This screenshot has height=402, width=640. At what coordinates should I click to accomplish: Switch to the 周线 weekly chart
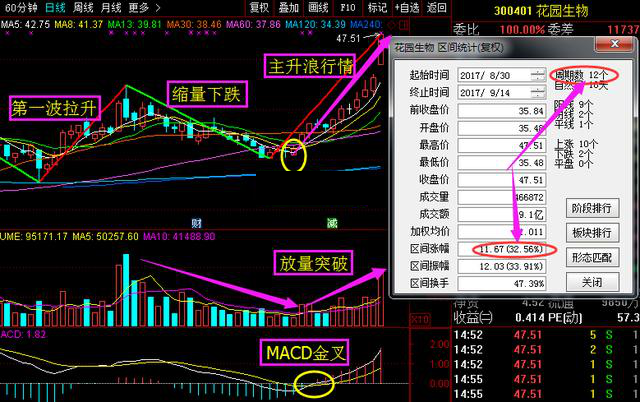click(84, 7)
